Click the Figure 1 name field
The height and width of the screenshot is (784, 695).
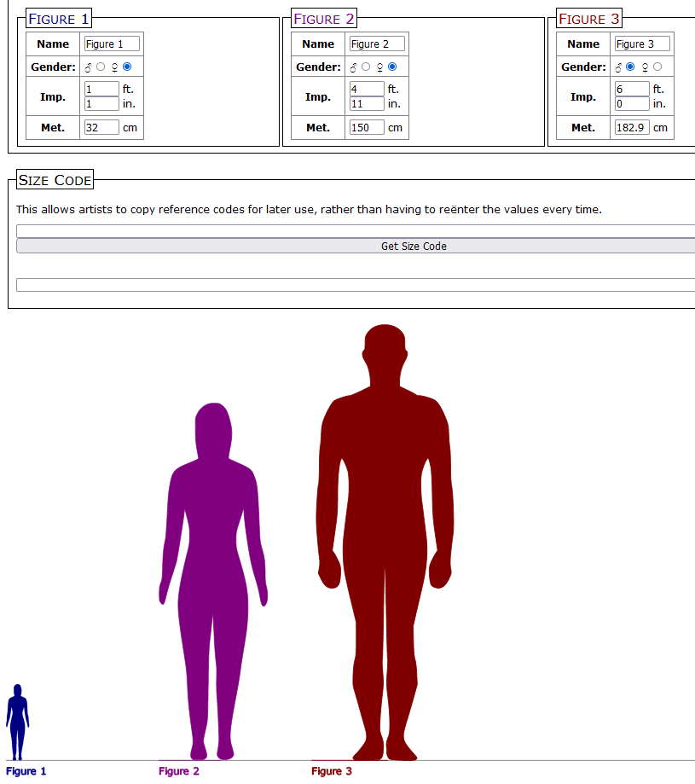click(112, 44)
